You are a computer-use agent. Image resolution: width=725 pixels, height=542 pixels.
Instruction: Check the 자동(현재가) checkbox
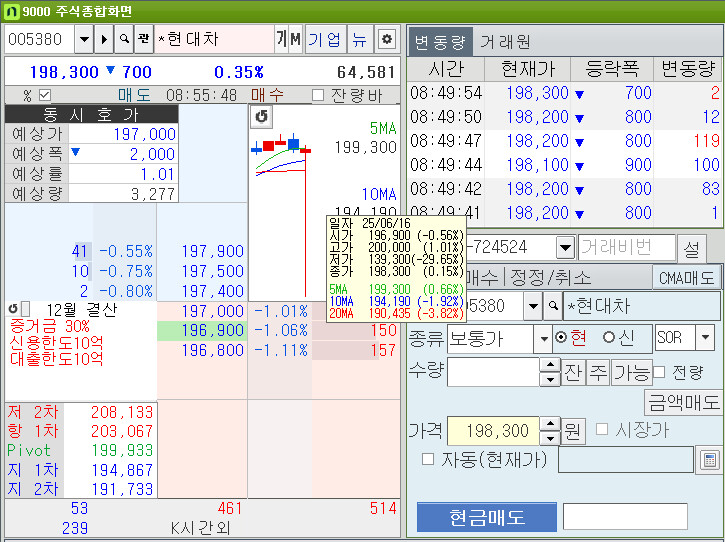tap(428, 459)
